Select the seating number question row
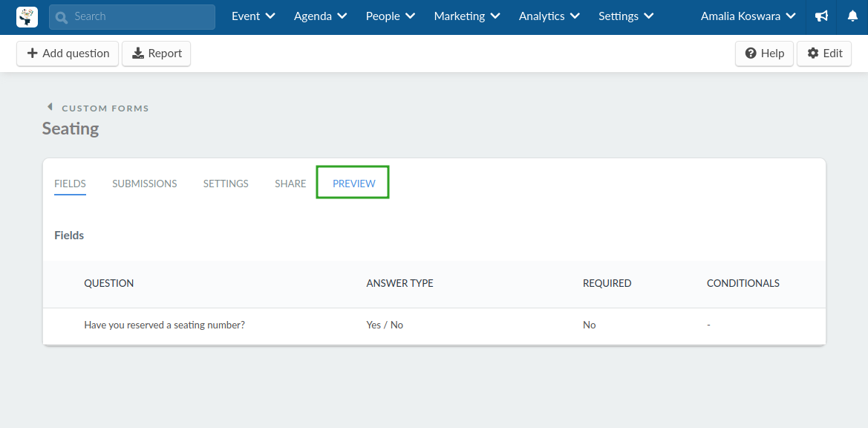Screen dimensions: 868x428 434,325
